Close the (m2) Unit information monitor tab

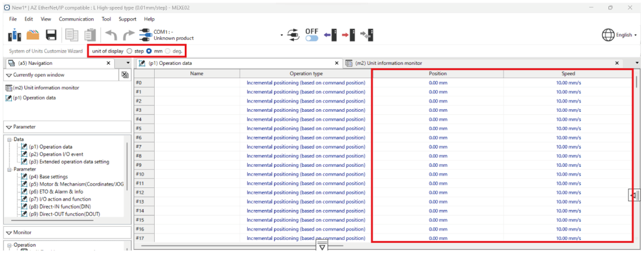coord(617,63)
